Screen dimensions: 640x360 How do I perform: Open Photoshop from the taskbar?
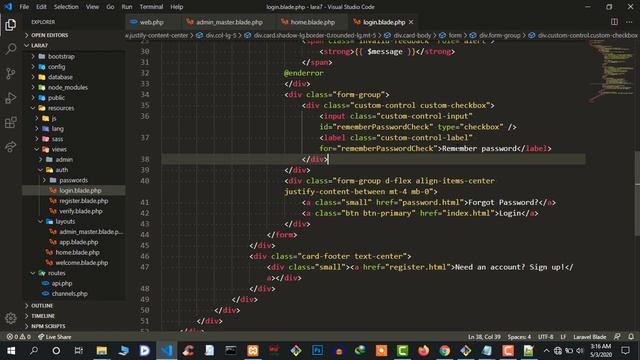pyautogui.click(x=317, y=351)
